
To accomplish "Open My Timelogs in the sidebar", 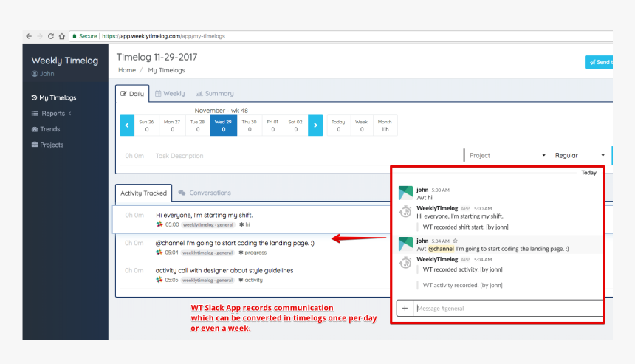I will (54, 97).
